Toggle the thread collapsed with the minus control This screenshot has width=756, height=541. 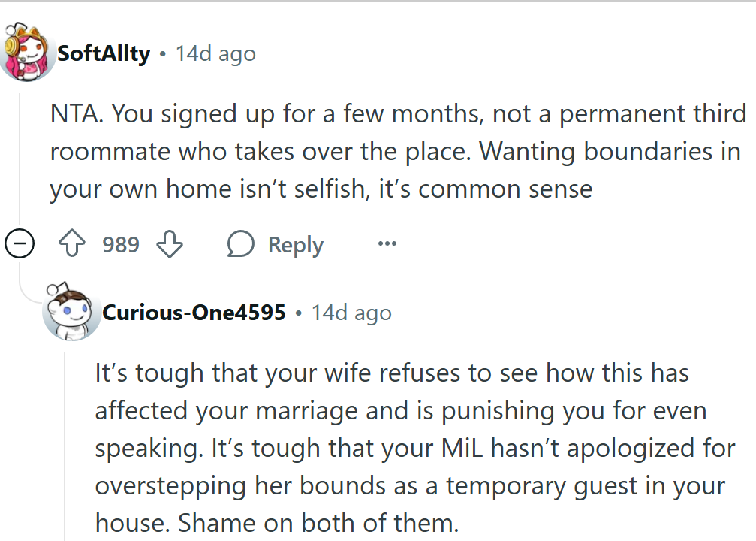(x=19, y=243)
